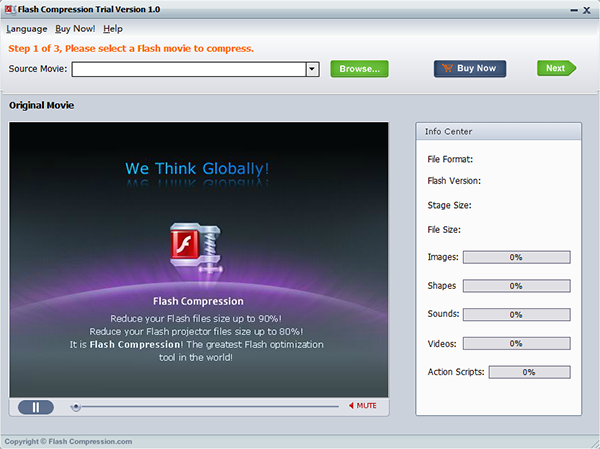Open the Language menu
The image size is (600, 449).
(x=26, y=29)
